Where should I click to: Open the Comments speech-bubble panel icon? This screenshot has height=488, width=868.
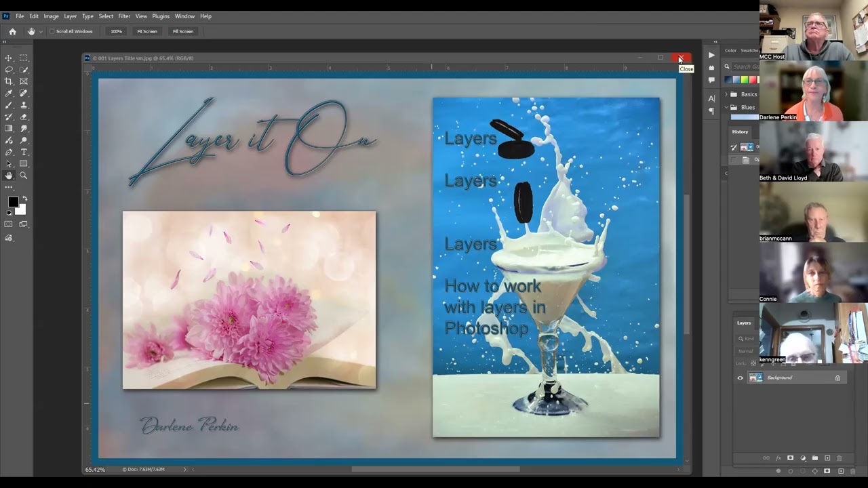click(x=711, y=80)
